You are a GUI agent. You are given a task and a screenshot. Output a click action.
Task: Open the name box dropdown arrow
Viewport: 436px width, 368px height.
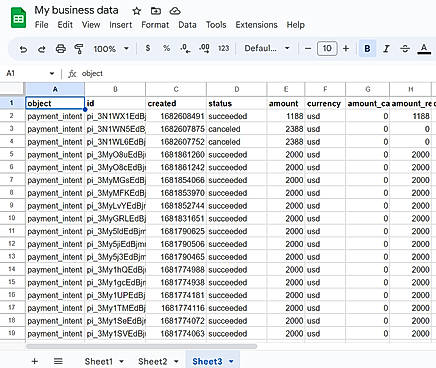[x=52, y=73]
